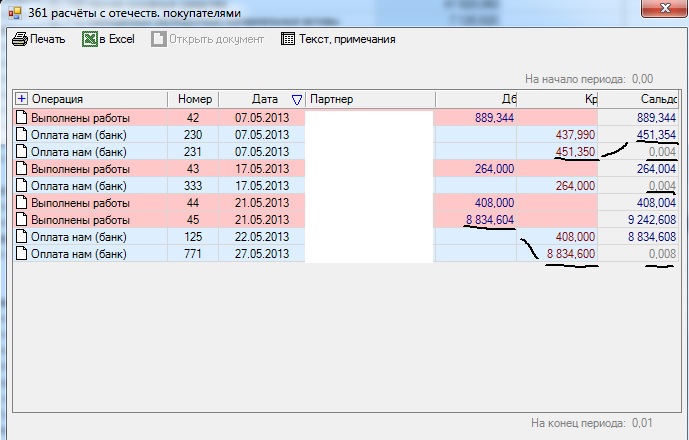Click document icon of row number 231

[22, 152]
